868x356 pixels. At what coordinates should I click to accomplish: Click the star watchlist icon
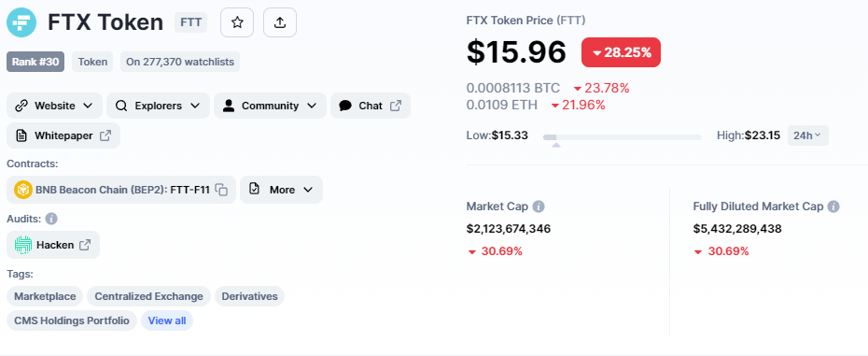point(237,22)
